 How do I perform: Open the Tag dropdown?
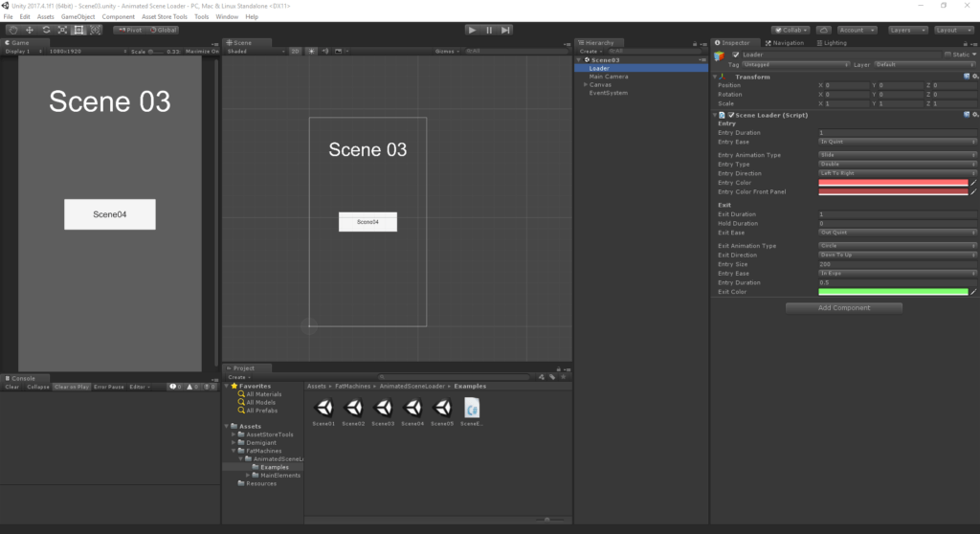tap(795, 64)
